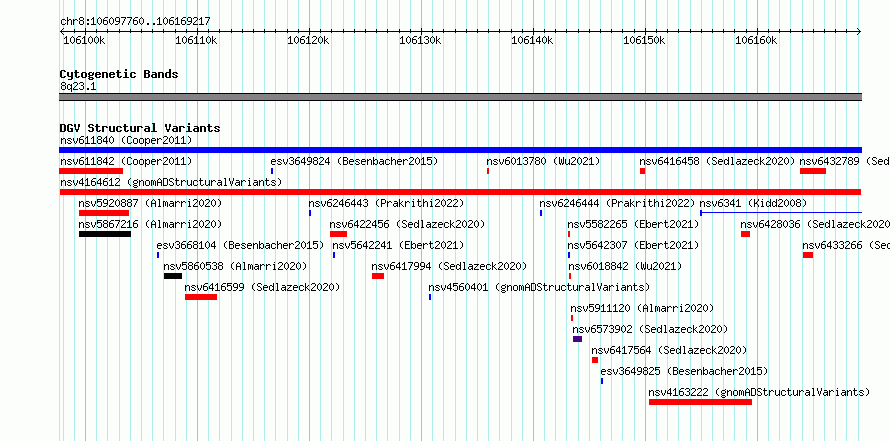Click the Cytogenetic Bands track title
The height and width of the screenshot is (441, 890).
click(x=119, y=74)
